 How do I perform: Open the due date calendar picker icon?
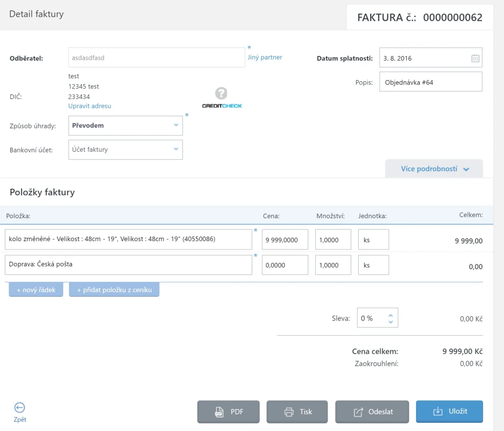coord(475,58)
